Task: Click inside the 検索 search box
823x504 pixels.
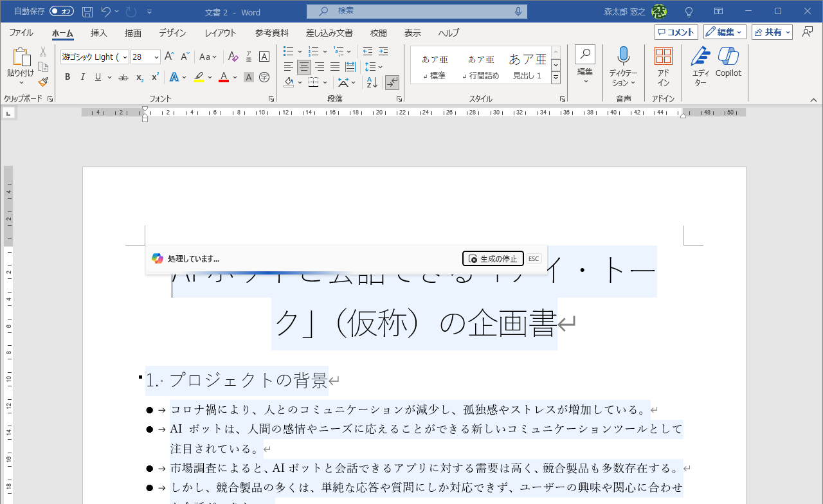Action: tap(417, 11)
